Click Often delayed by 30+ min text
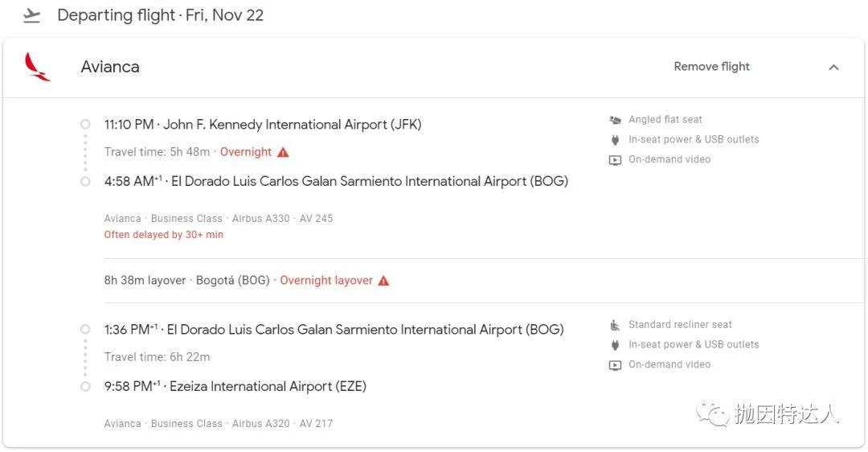 (164, 235)
